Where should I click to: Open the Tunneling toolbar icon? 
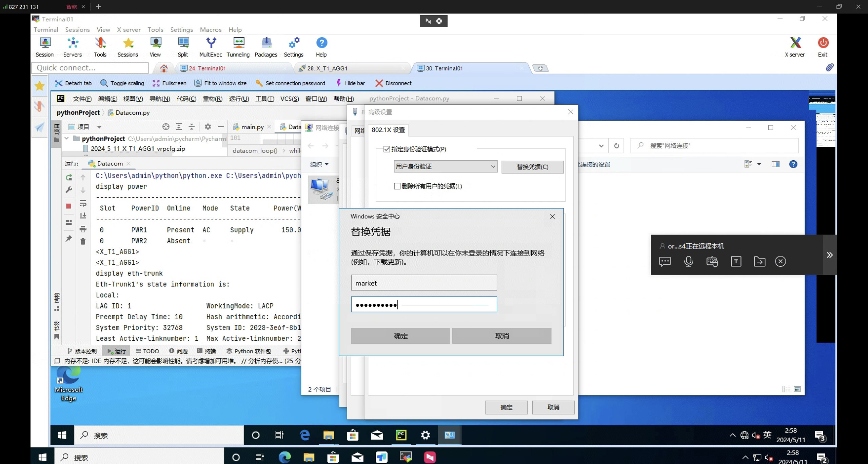click(x=238, y=47)
